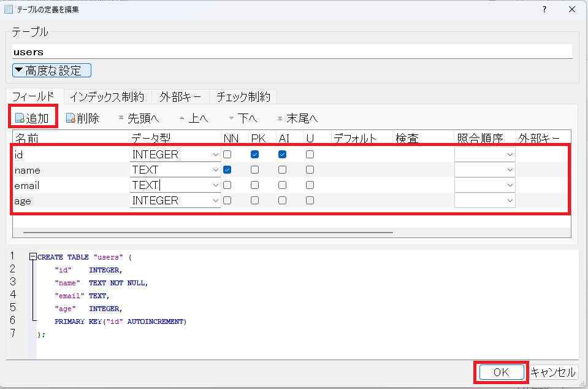
Task: Select the id field name cell
Action: pos(71,155)
